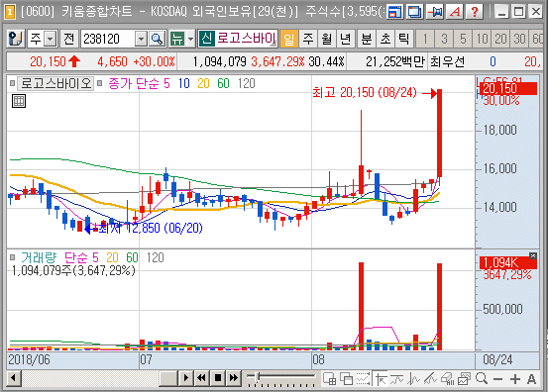Open help via the red question mark
Screen dimensions: 548x392
[475, 12]
